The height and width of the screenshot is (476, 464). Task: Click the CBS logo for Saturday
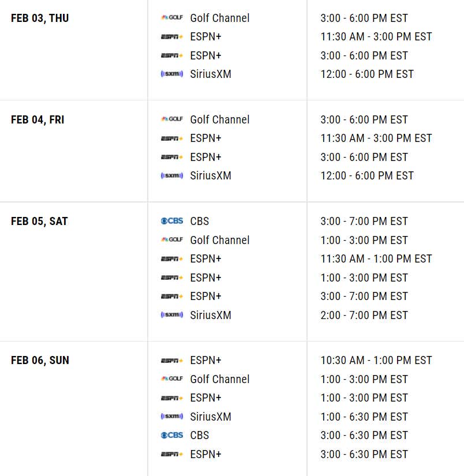(x=171, y=221)
